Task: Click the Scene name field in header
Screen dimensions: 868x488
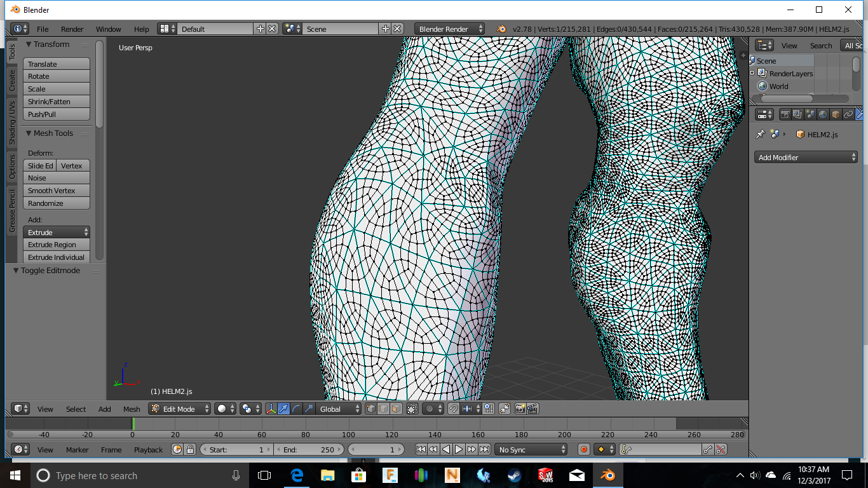Action: pyautogui.click(x=341, y=29)
